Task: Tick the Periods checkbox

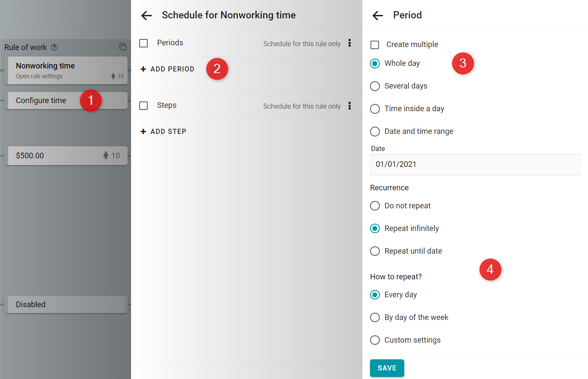Action: coord(143,43)
